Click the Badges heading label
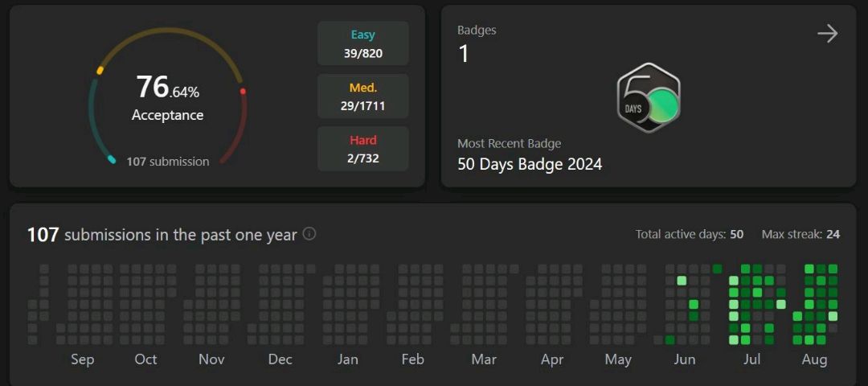 (x=477, y=31)
